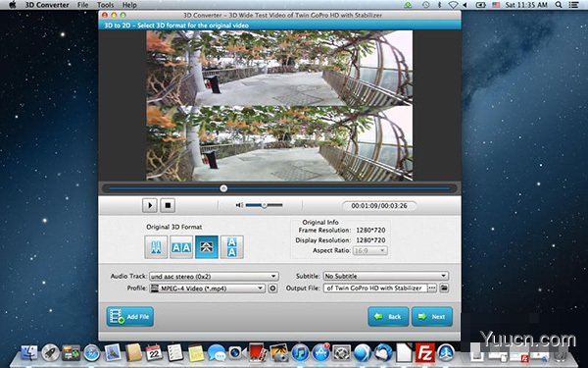Viewport: 588px width, 368px height.
Task: Browse output file with ellipsis button
Action: click(432, 288)
